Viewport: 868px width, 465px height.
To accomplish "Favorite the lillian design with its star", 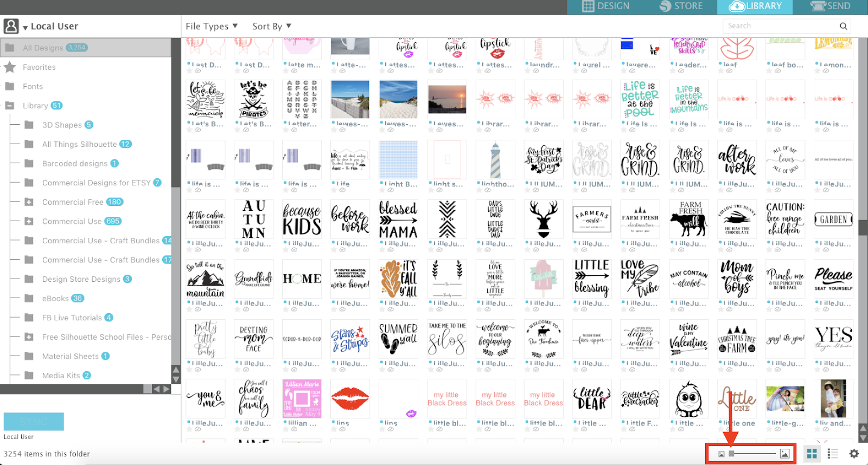I will [286, 430].
